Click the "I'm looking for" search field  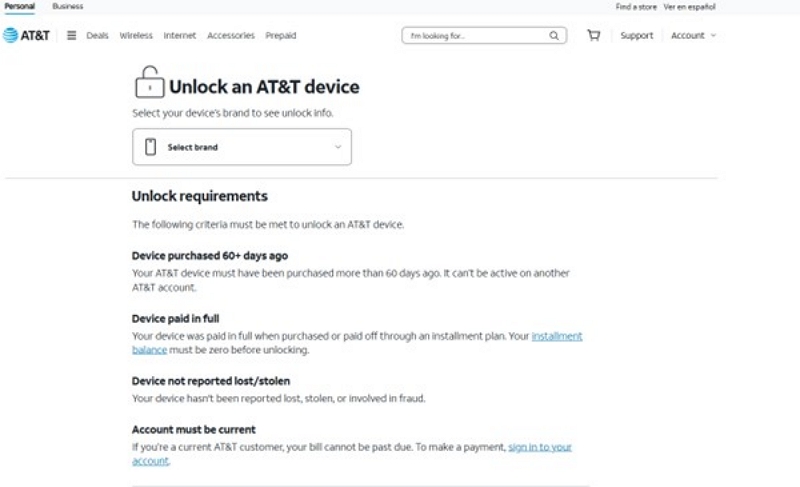(x=475, y=36)
